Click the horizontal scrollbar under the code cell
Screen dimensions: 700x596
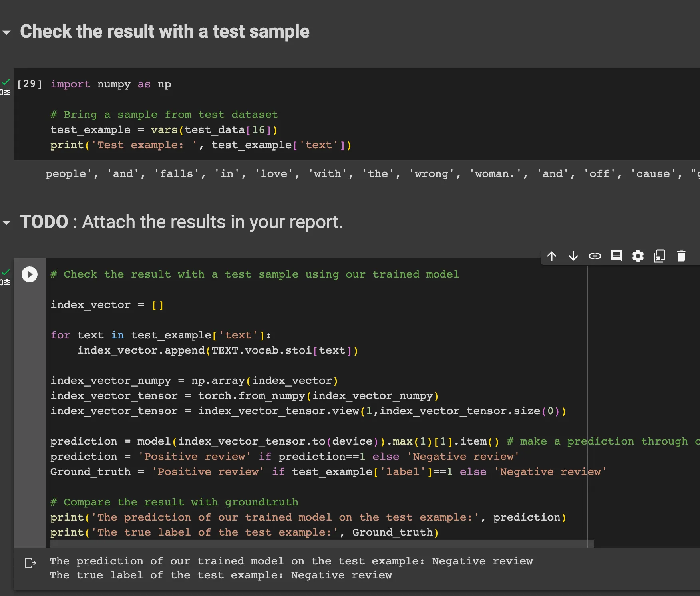(320, 544)
